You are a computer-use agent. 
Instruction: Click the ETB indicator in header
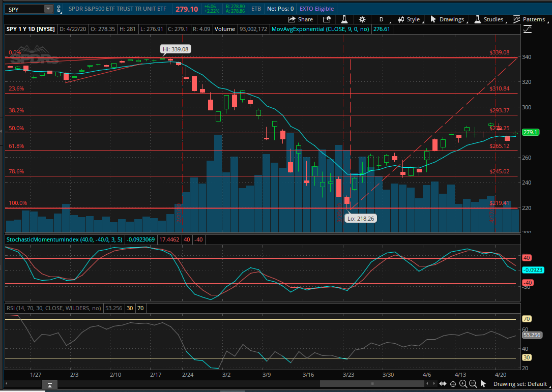click(x=256, y=9)
